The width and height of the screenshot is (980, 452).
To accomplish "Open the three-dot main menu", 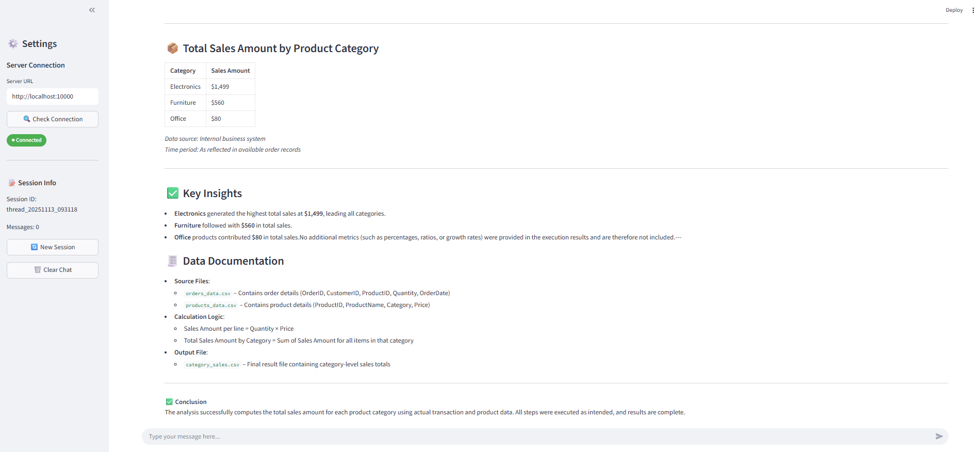I will coord(973,10).
